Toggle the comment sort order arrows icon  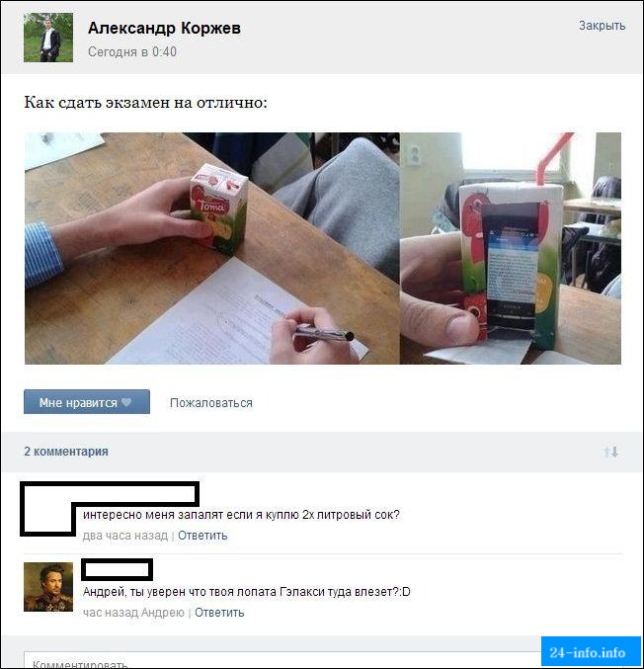tap(610, 452)
